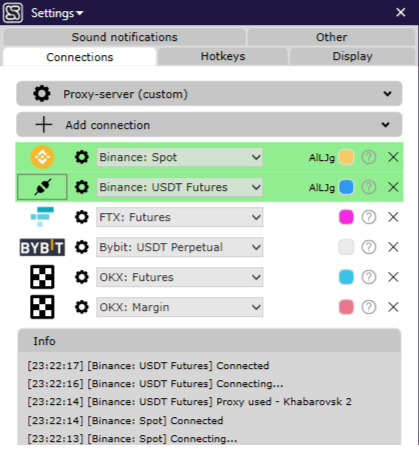Open the OKX: Margin dropdown
419x449 pixels.
pyautogui.click(x=180, y=307)
